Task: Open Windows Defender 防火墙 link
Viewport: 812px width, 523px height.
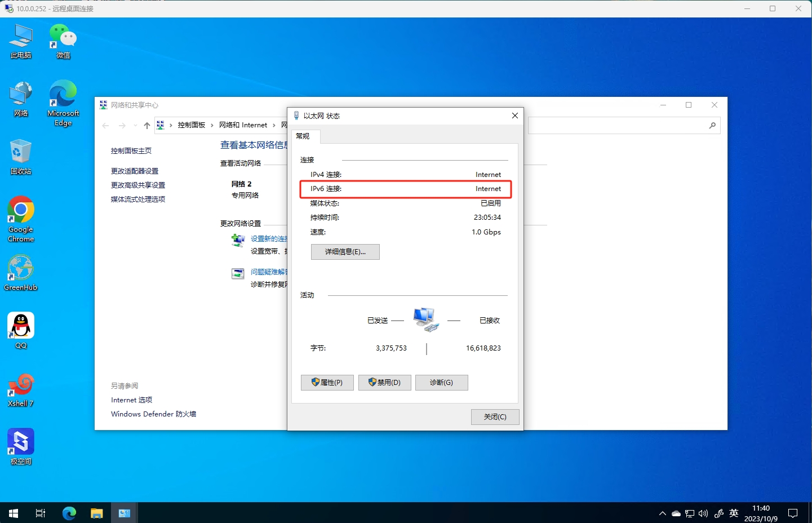Action: click(x=153, y=414)
